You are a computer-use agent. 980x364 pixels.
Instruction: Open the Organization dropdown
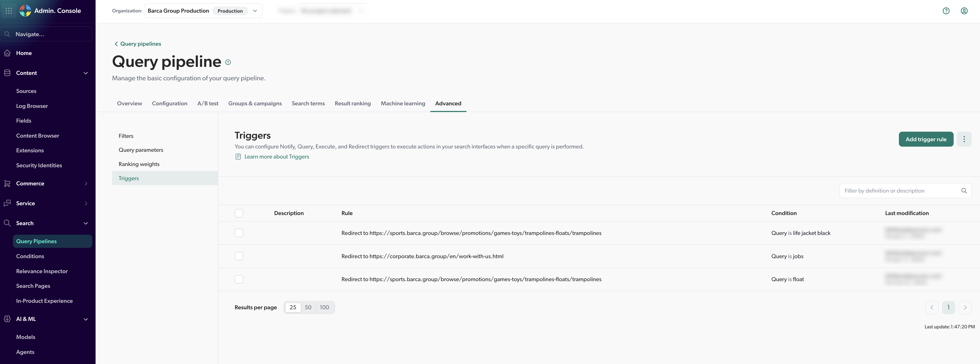pyautogui.click(x=203, y=11)
